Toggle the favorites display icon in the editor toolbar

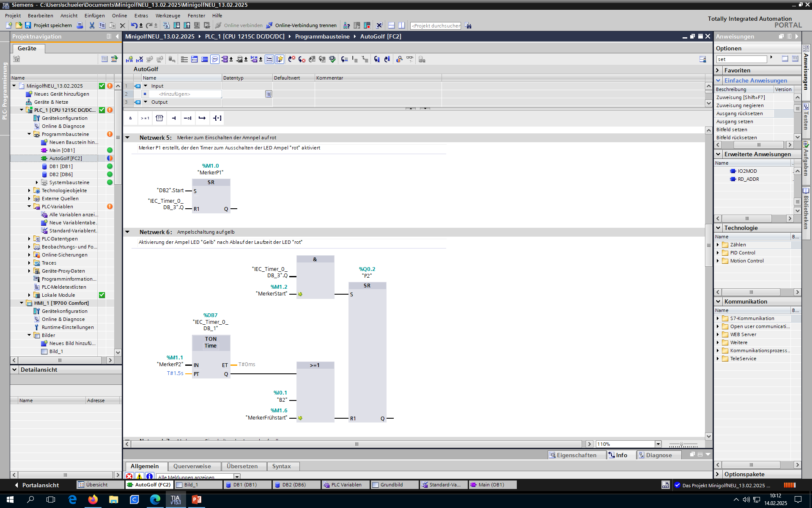tap(280, 59)
